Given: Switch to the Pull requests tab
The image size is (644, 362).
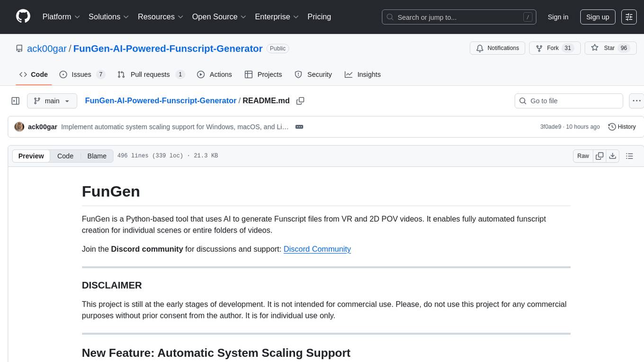Looking at the screenshot, I should coord(151,74).
